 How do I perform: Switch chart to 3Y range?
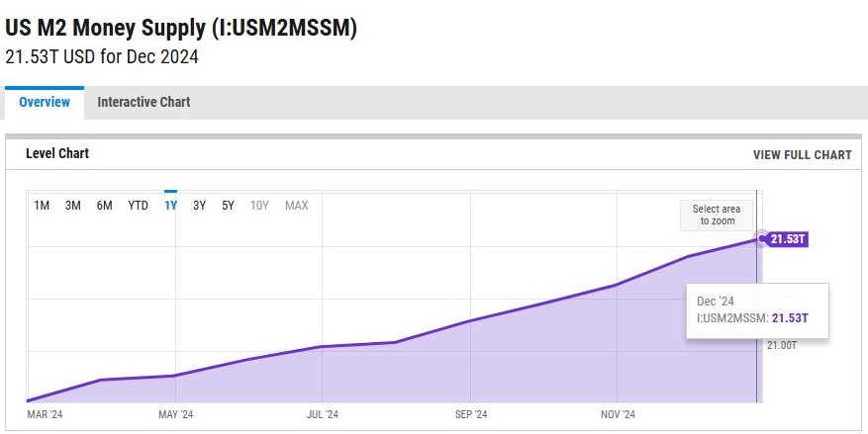click(x=199, y=206)
